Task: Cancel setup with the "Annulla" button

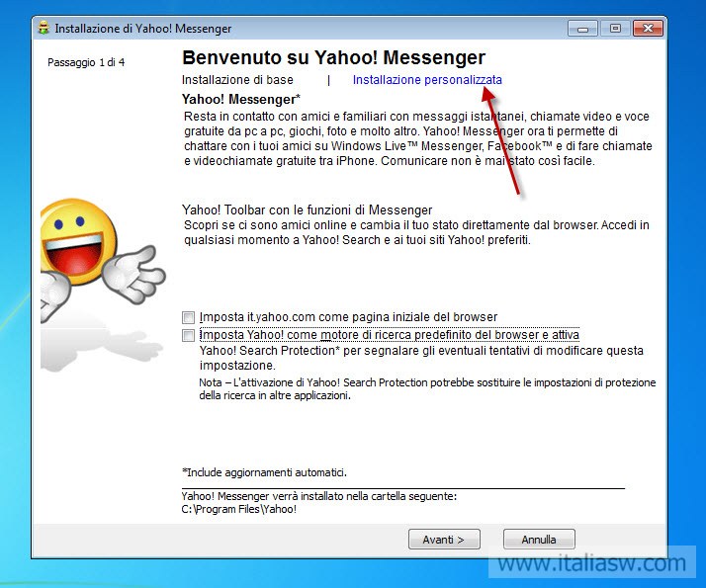Action: pyautogui.click(x=539, y=540)
